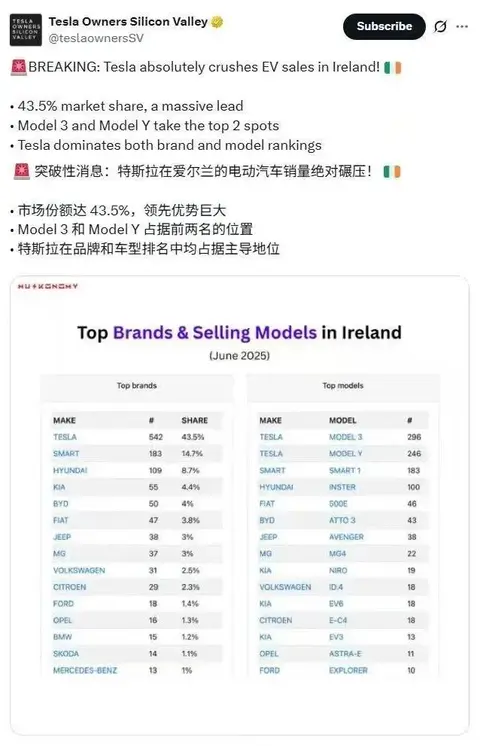Click the SHARE column header
Image resolution: width=480 pixels, height=746 pixels.
195,421
